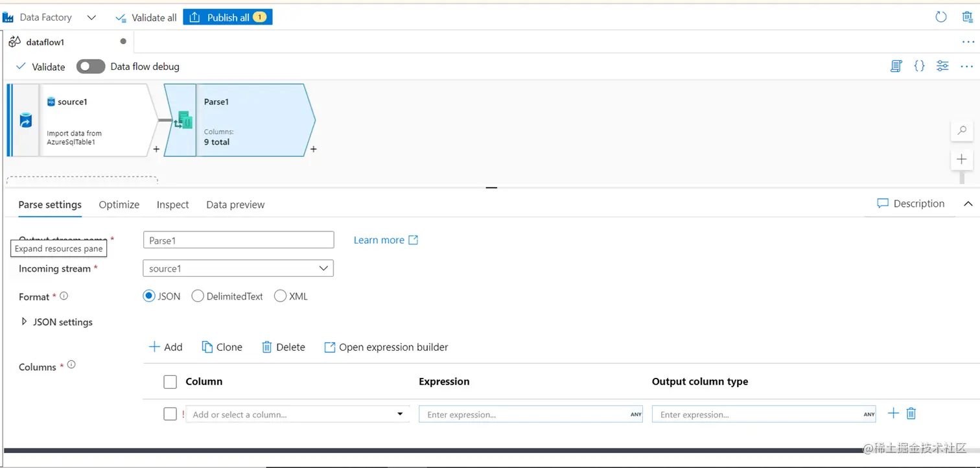Select the DelimitedText format radio button
Viewport: 980px width, 468px height.
click(x=198, y=296)
